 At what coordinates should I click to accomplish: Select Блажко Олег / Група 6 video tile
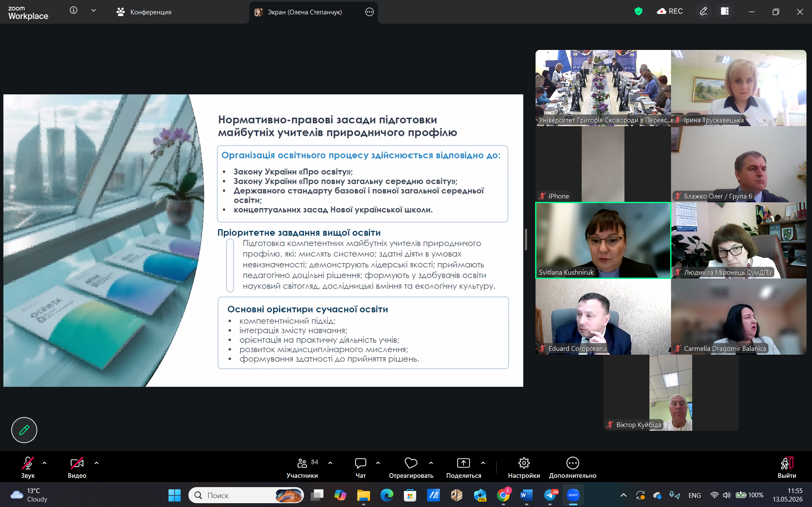pyautogui.click(x=739, y=164)
